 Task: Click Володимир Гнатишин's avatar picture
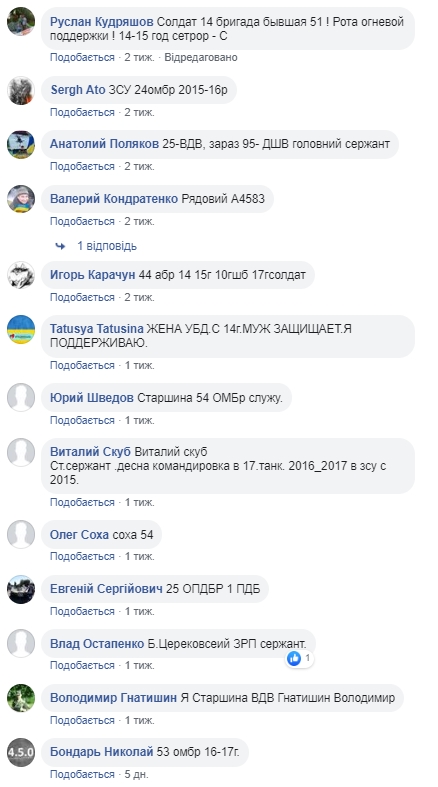tap(21, 698)
